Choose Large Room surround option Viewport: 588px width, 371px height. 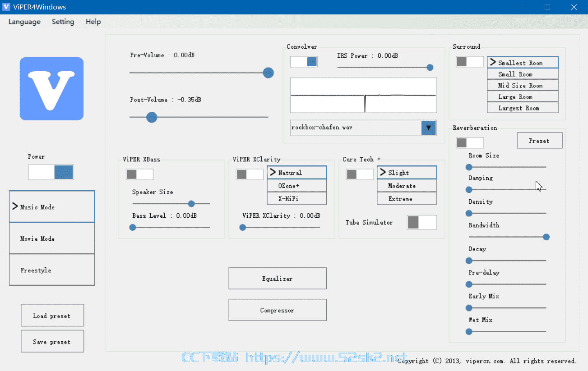pyautogui.click(x=523, y=96)
